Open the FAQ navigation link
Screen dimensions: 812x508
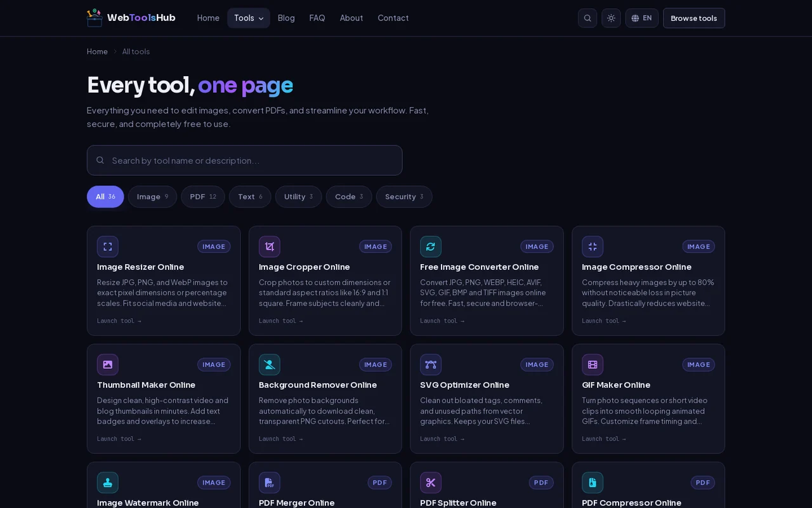tap(317, 18)
